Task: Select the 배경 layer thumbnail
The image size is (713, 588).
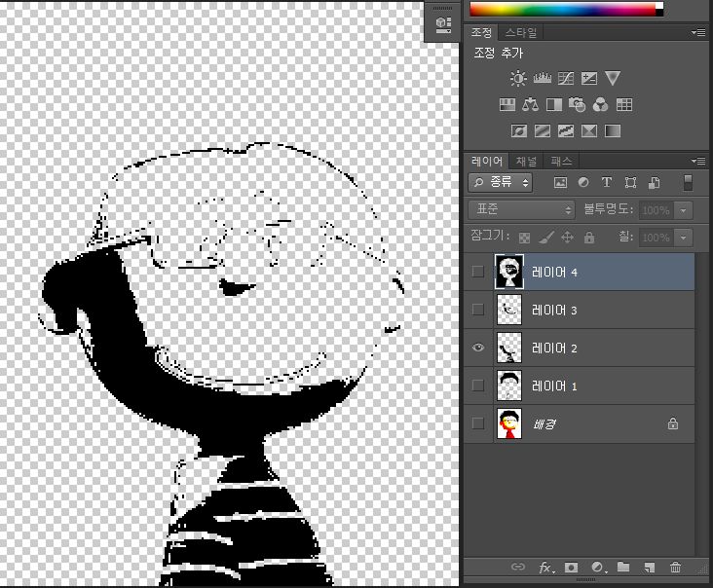Action: tap(508, 423)
